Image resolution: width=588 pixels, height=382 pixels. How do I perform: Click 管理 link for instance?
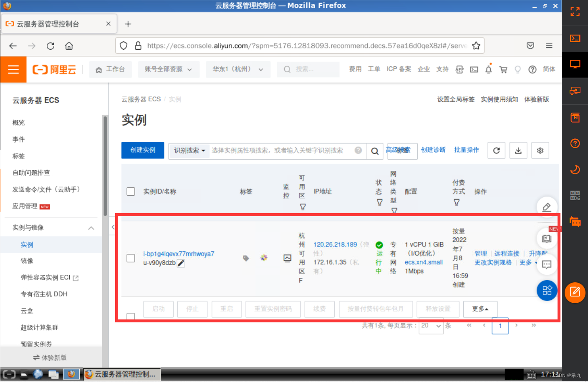pyautogui.click(x=481, y=254)
